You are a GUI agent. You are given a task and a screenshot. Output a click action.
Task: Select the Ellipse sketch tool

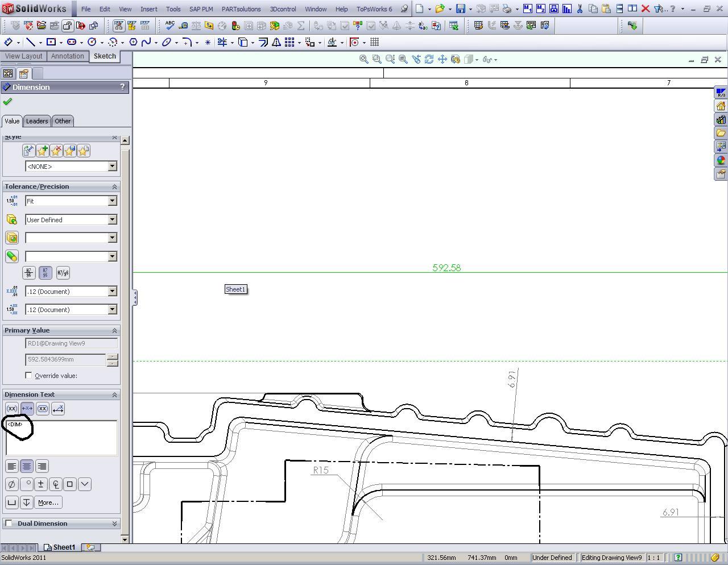[x=167, y=42]
